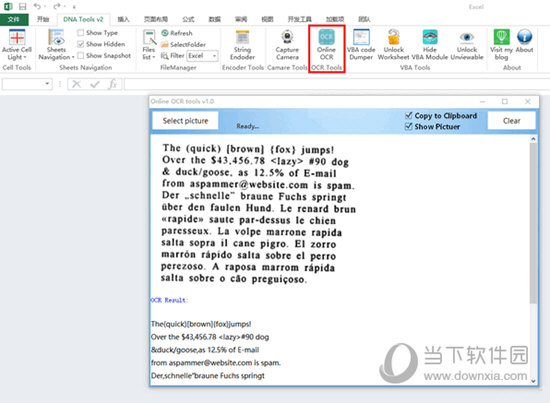The width and height of the screenshot is (550, 403).
Task: Maximize the Online OCR tools window
Action: [x=504, y=101]
